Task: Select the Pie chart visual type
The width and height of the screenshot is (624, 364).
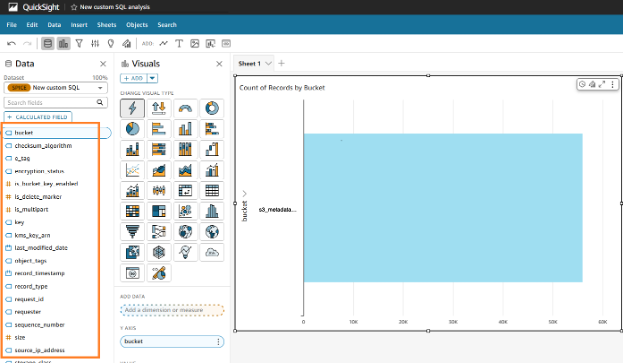Action: click(133, 129)
